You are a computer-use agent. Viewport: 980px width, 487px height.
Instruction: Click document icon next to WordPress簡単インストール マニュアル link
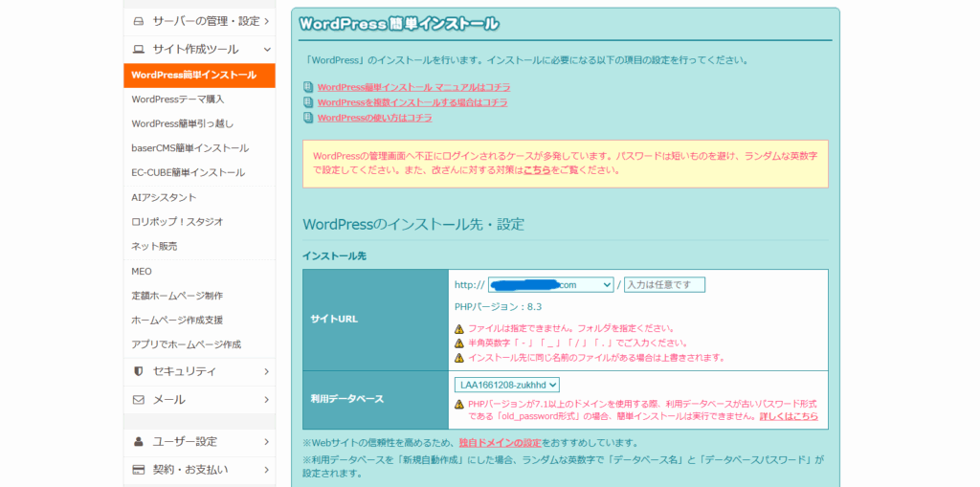308,87
